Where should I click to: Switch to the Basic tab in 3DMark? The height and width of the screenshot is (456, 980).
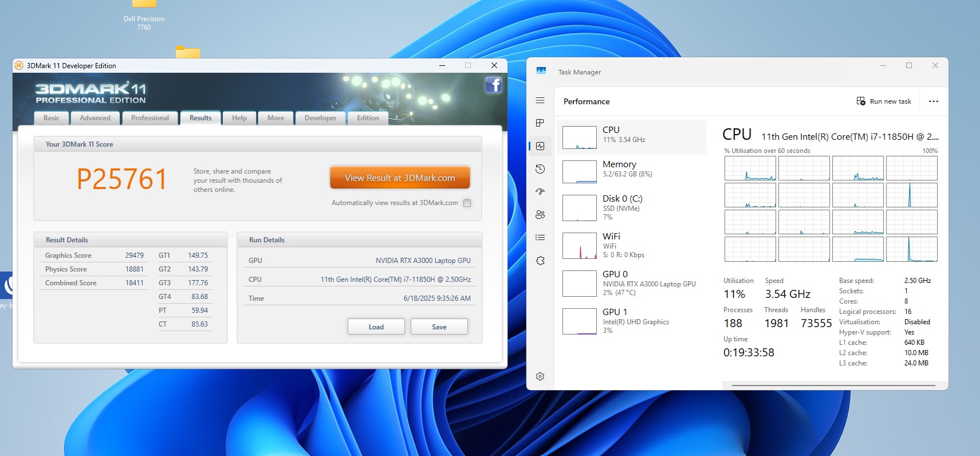tap(52, 118)
